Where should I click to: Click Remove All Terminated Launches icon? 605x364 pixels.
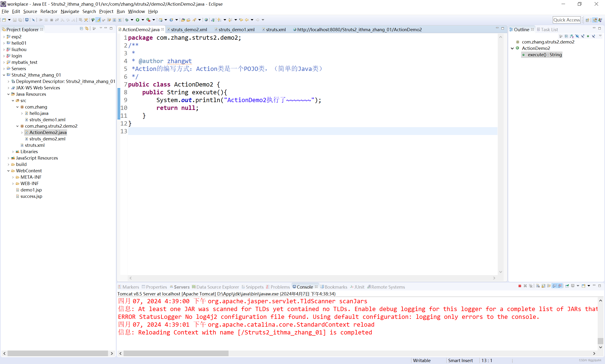(531, 286)
